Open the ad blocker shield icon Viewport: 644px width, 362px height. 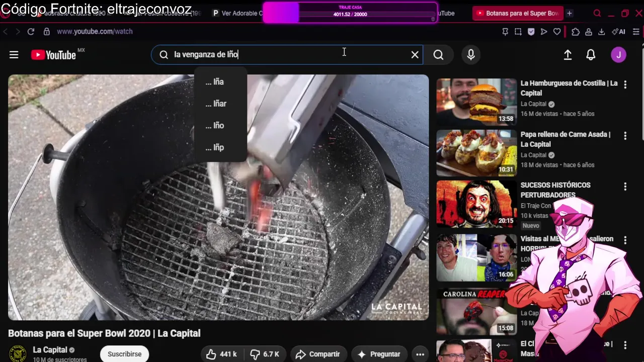[531, 31]
